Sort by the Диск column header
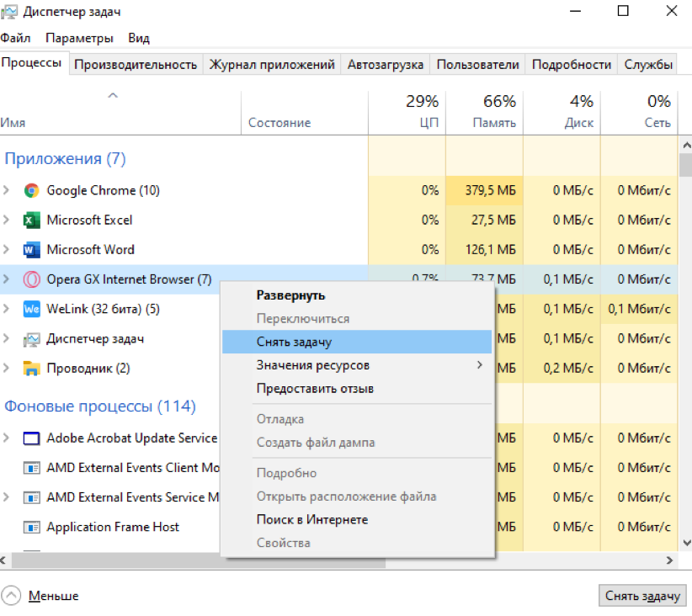This screenshot has height=616, width=692. pyautogui.click(x=562, y=113)
